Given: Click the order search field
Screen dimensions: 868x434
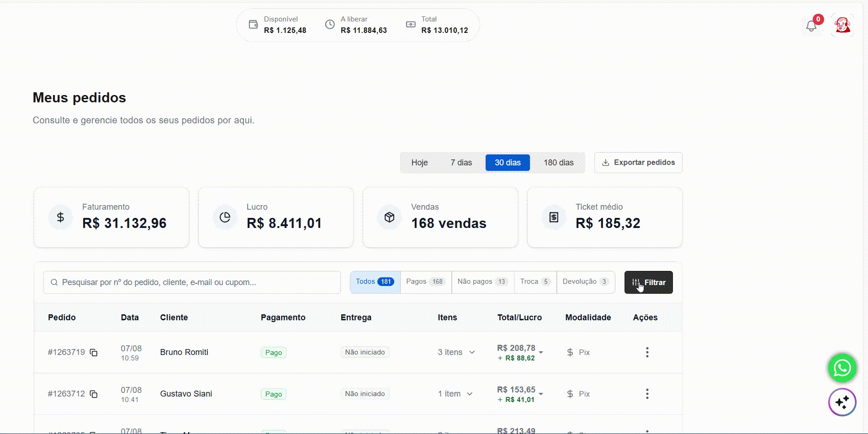Looking at the screenshot, I should click(192, 282).
